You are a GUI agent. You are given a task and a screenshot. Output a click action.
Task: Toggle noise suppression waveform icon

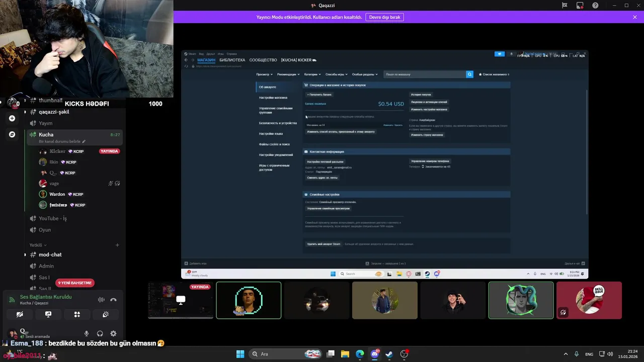click(101, 300)
